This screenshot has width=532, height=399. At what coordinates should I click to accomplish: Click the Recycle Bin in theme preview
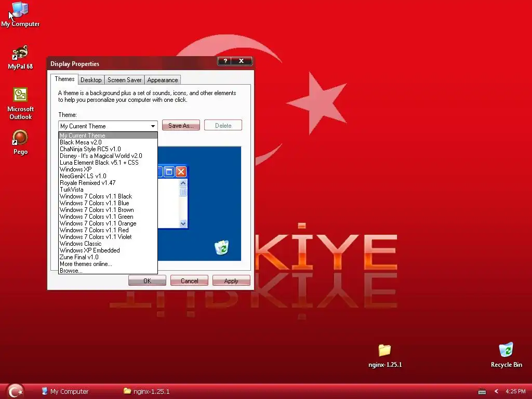[221, 247]
